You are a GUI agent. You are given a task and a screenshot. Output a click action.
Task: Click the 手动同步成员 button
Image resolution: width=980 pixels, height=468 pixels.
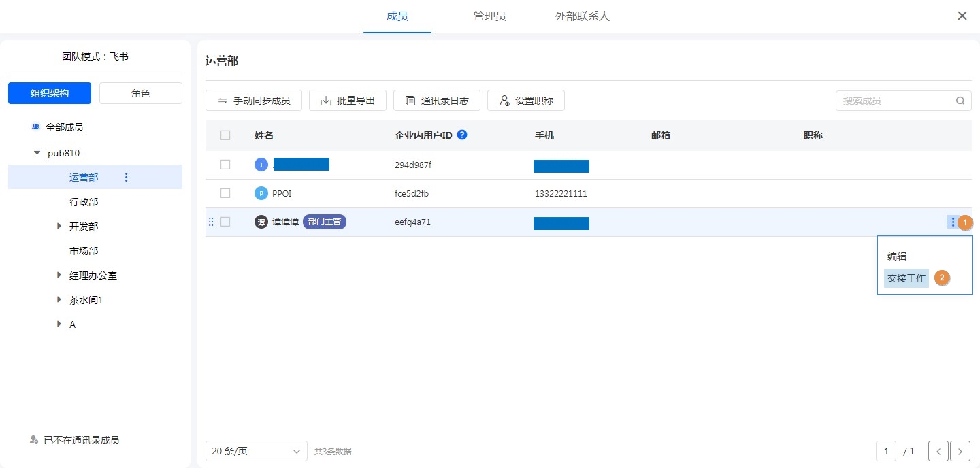coord(253,101)
